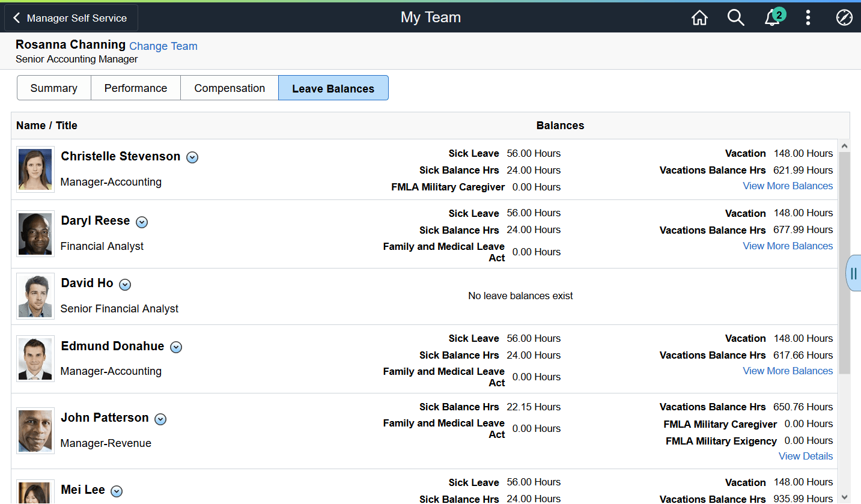This screenshot has width=861, height=504.
Task: Open related actions for Christelle Stevenson
Action: click(192, 157)
